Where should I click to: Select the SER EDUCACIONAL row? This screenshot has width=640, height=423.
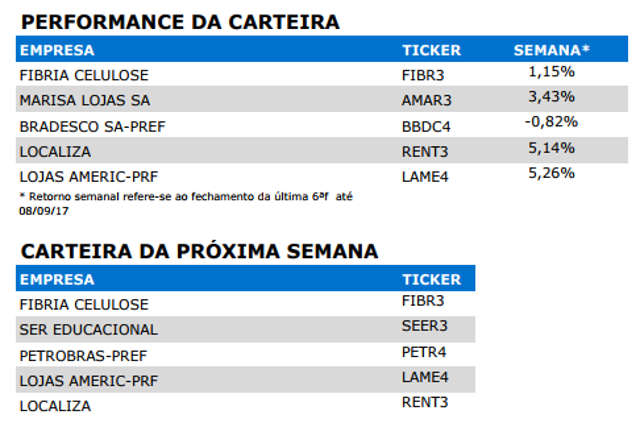[x=246, y=329]
